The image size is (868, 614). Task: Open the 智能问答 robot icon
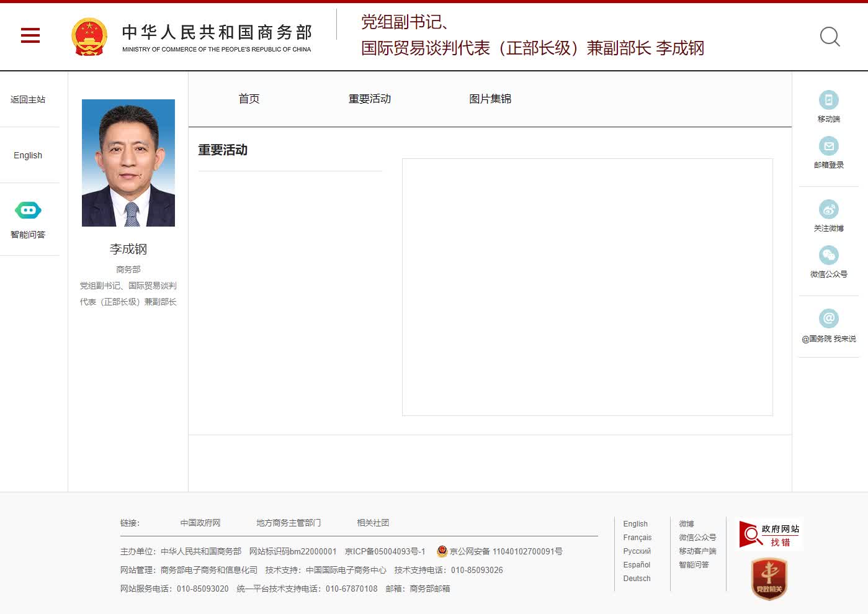[28, 211]
